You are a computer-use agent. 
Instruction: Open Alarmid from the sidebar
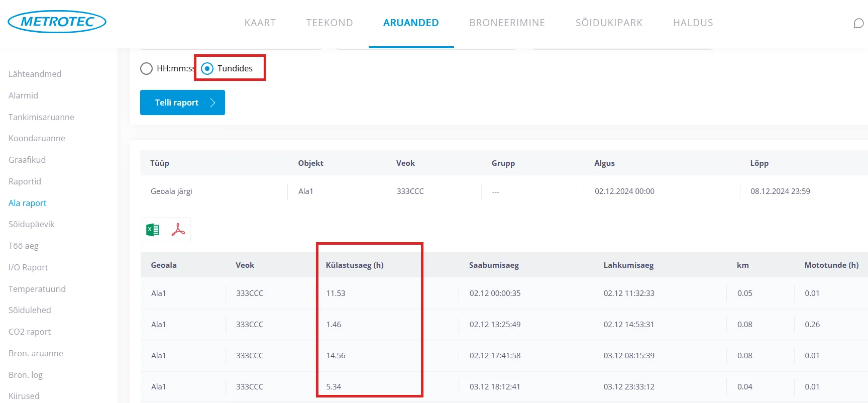tap(23, 95)
